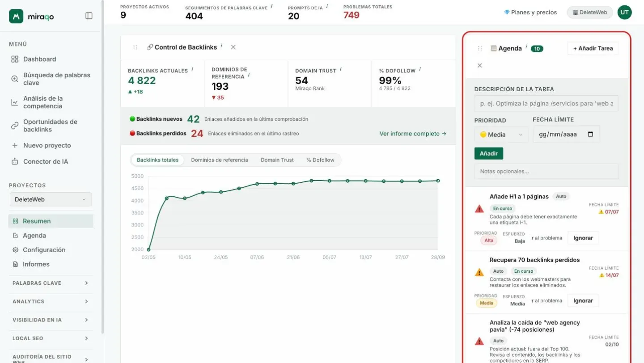Click the Configuración gear icon
Screen dimensions: 644x363
(16, 250)
